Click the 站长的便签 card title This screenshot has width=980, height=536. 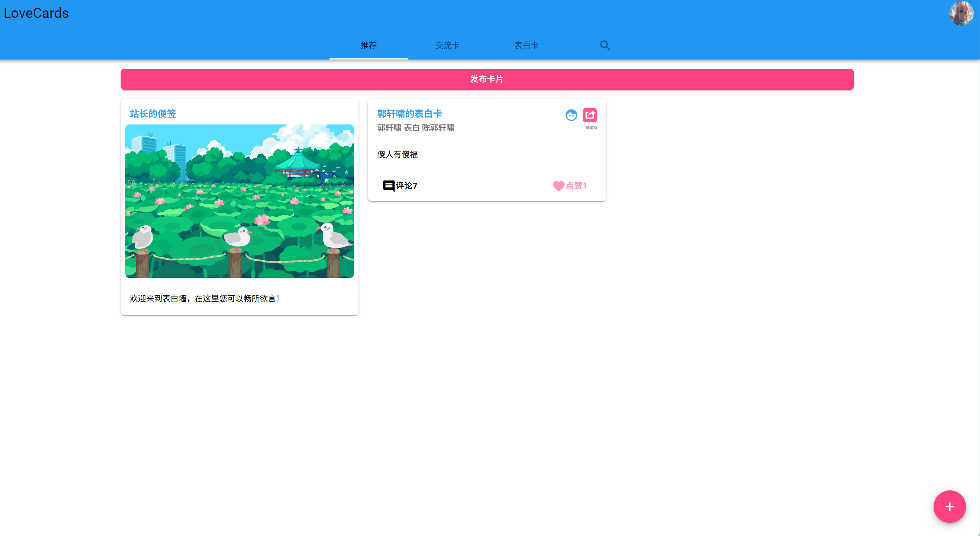click(x=153, y=114)
